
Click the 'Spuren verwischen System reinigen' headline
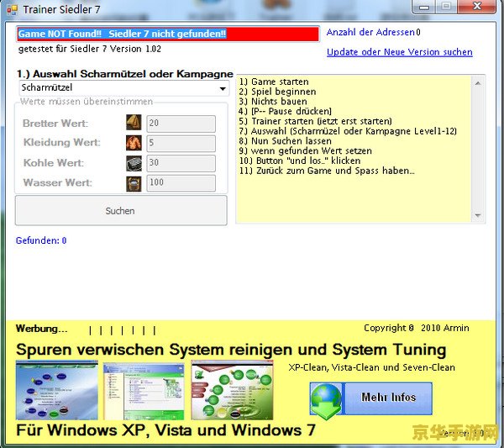click(x=231, y=350)
